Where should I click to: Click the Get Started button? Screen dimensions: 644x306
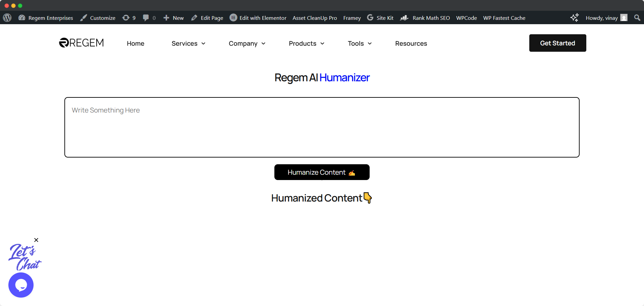(x=557, y=43)
